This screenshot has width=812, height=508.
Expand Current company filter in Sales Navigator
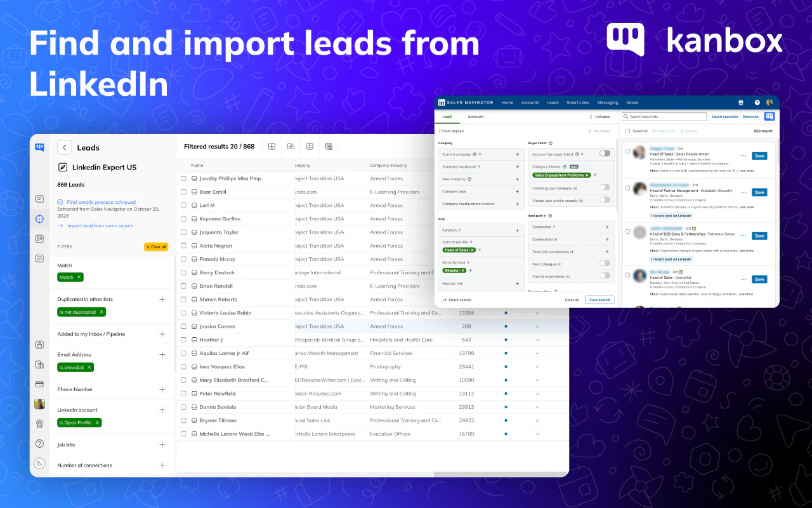(x=517, y=154)
